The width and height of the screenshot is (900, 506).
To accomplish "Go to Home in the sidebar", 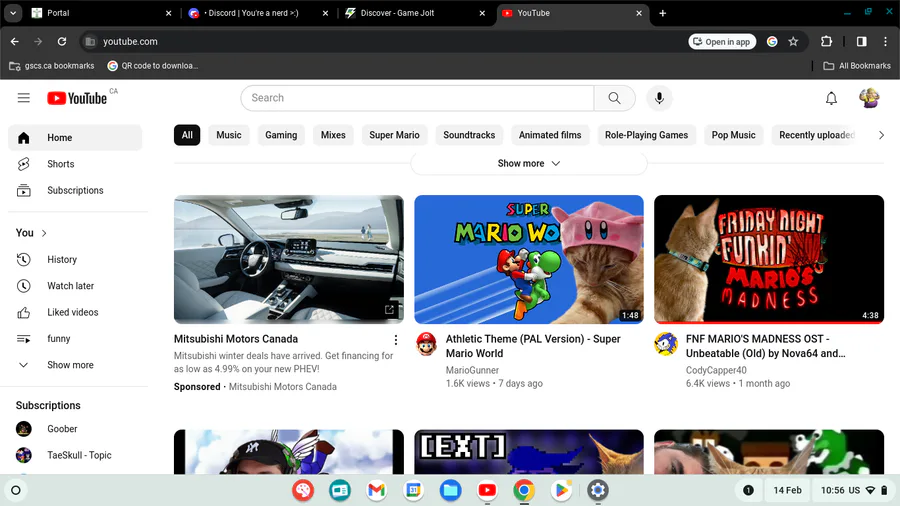I will (75, 138).
